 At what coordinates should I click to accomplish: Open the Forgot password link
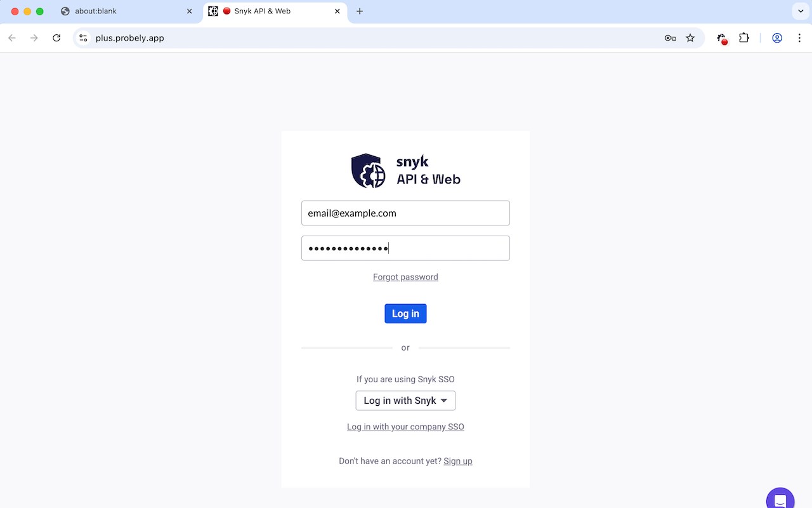[405, 277]
